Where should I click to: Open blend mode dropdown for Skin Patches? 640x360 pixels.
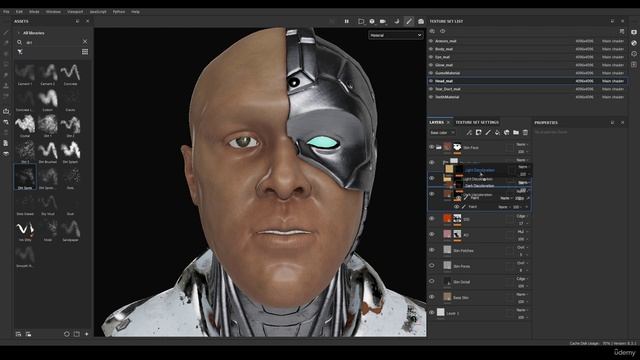tap(522, 247)
